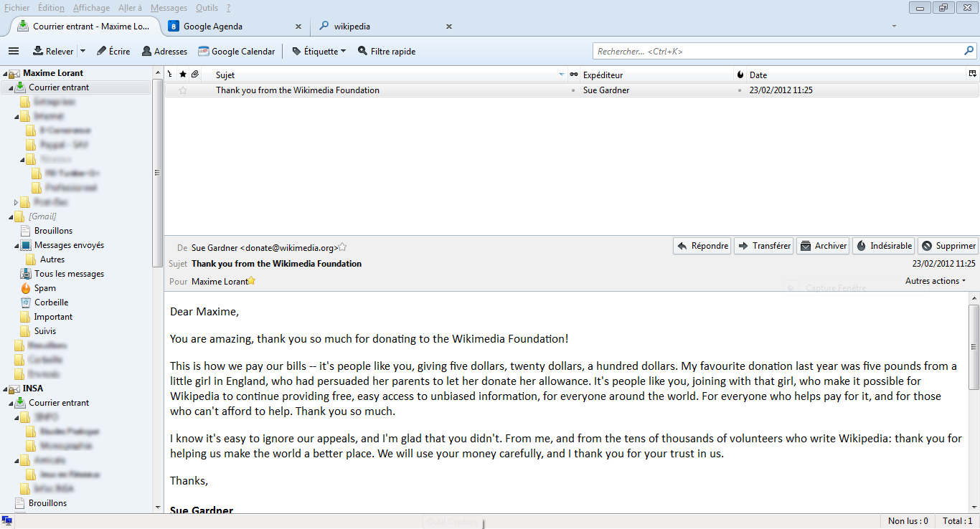Open the Affichage menu
Viewport: 980px width, 529px height.
(x=91, y=8)
